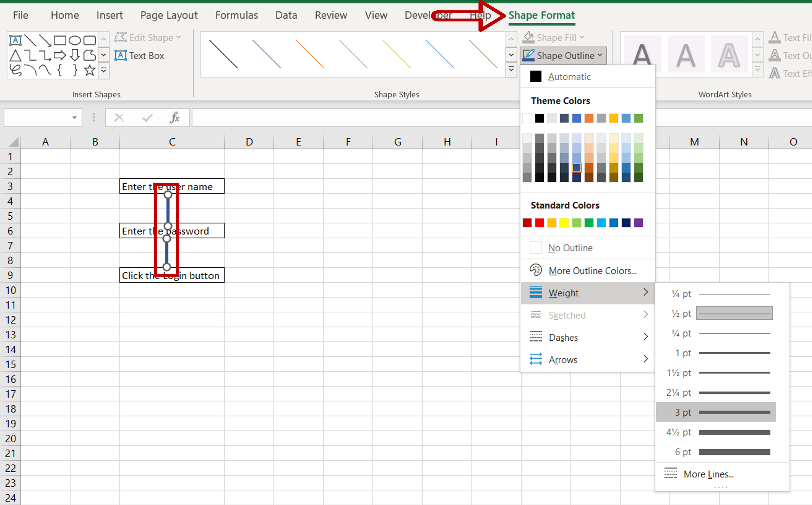
Task: Click No Outline option
Action: coord(570,247)
